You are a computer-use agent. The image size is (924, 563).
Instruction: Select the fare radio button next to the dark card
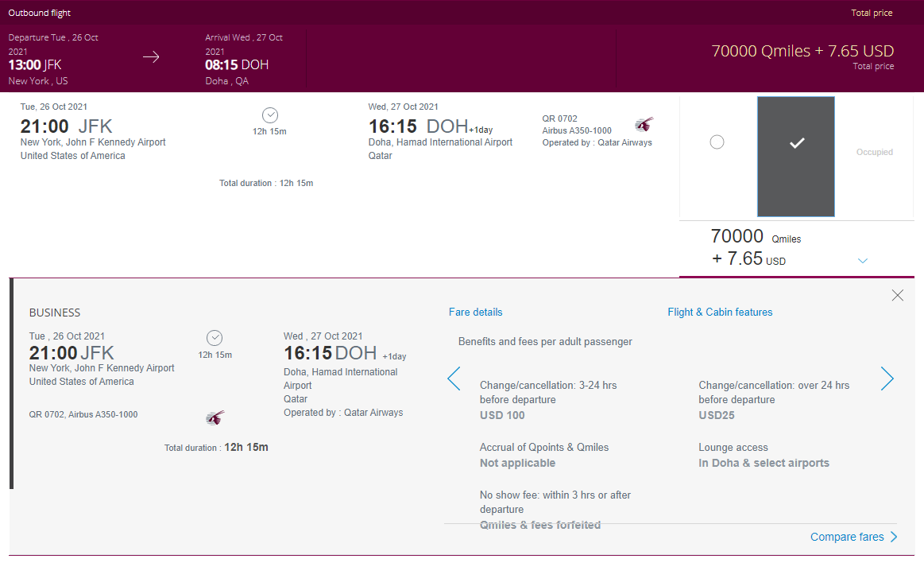pos(717,141)
